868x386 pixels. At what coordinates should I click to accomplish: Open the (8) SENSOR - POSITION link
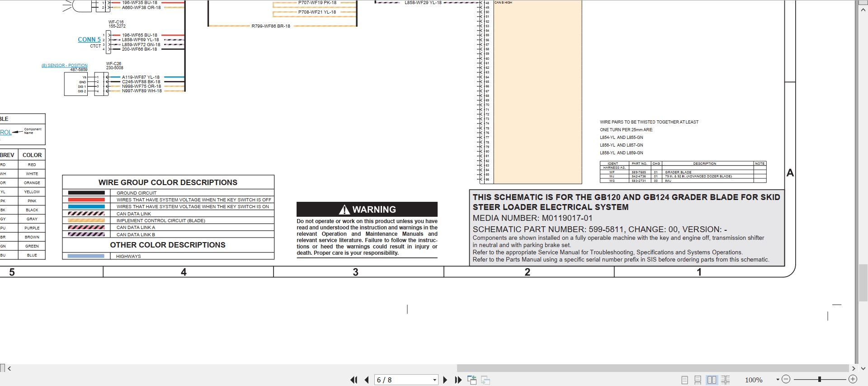click(65, 66)
